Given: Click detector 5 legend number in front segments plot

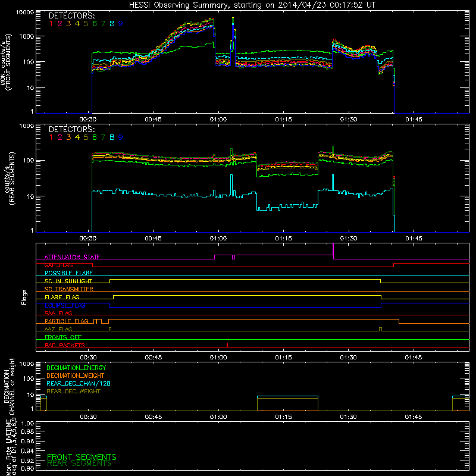Looking at the screenshot, I should (x=86, y=24).
